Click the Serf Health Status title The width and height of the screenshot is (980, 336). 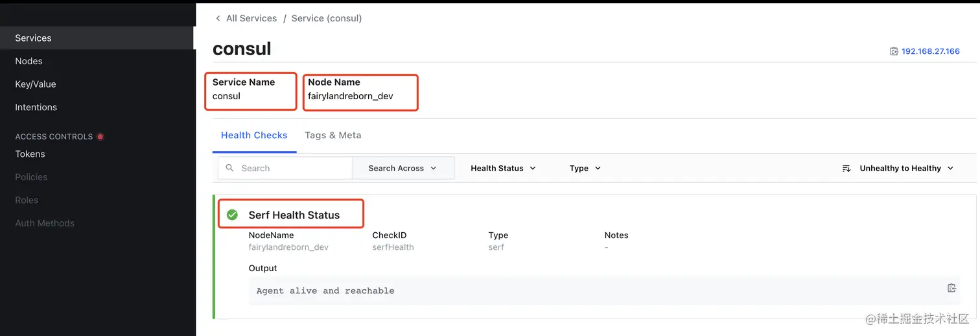coord(294,215)
